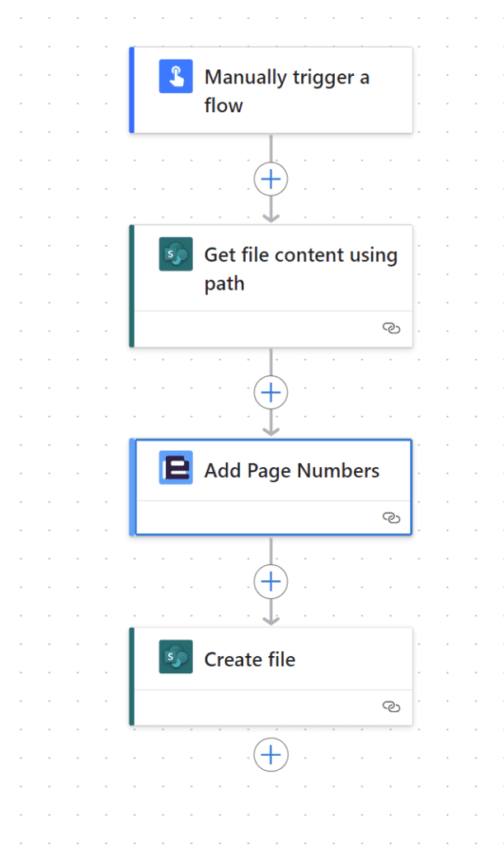The width and height of the screenshot is (504, 845).
Task: Click the footer strip of Add Page Numbers card
Action: click(x=273, y=517)
